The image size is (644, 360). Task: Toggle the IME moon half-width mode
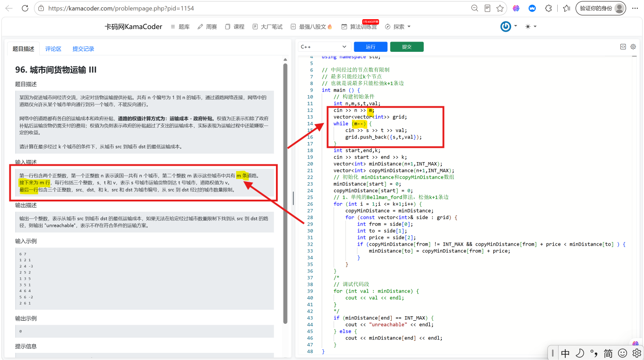pos(580,353)
